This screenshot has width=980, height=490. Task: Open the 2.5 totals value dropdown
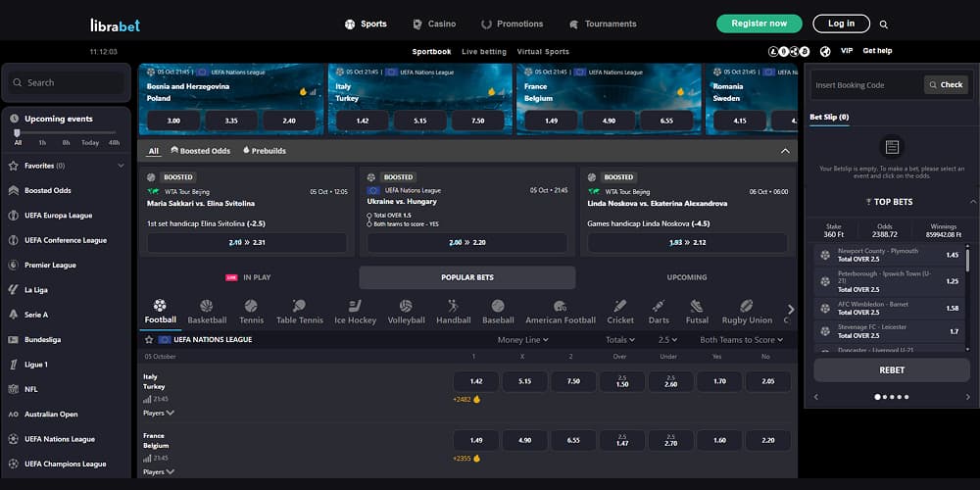pos(668,340)
